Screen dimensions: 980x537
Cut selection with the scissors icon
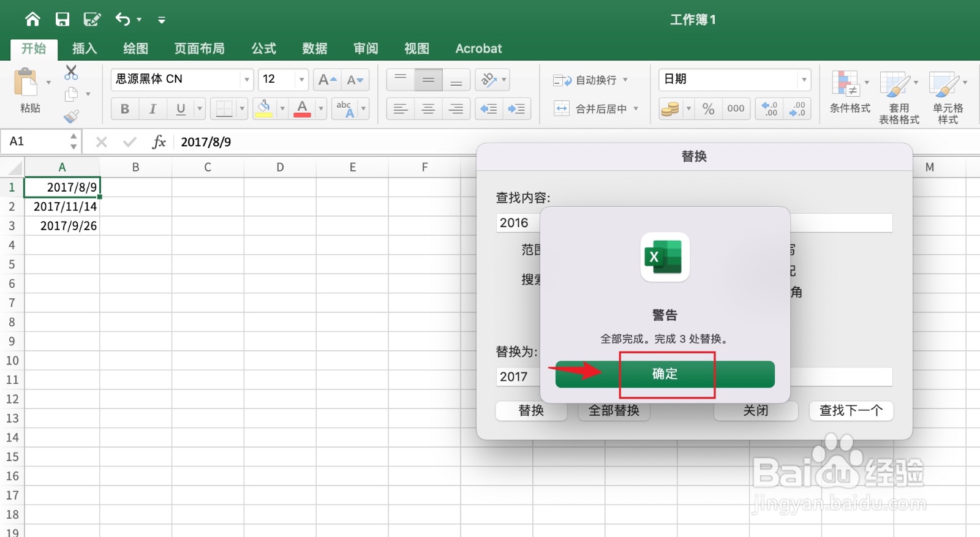(x=71, y=72)
